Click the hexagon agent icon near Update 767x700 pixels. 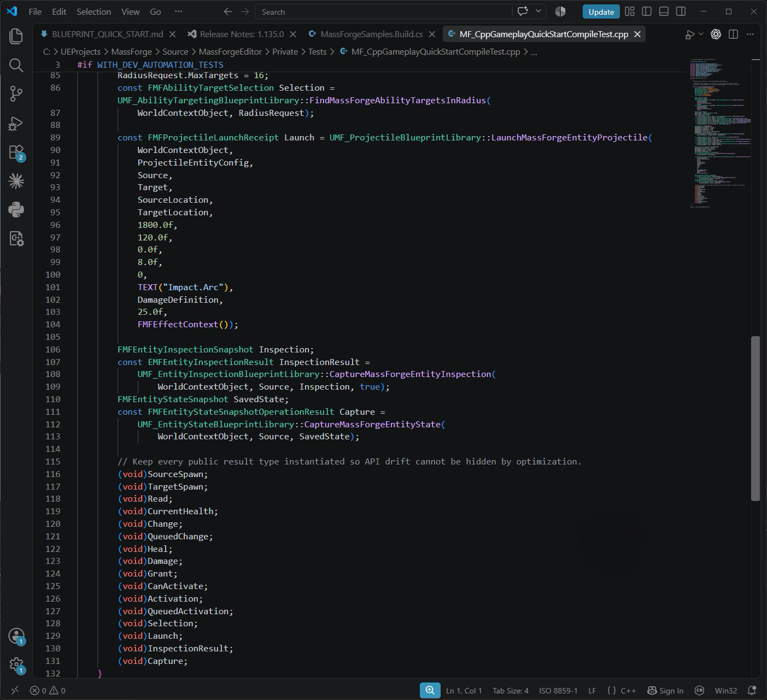coord(560,11)
